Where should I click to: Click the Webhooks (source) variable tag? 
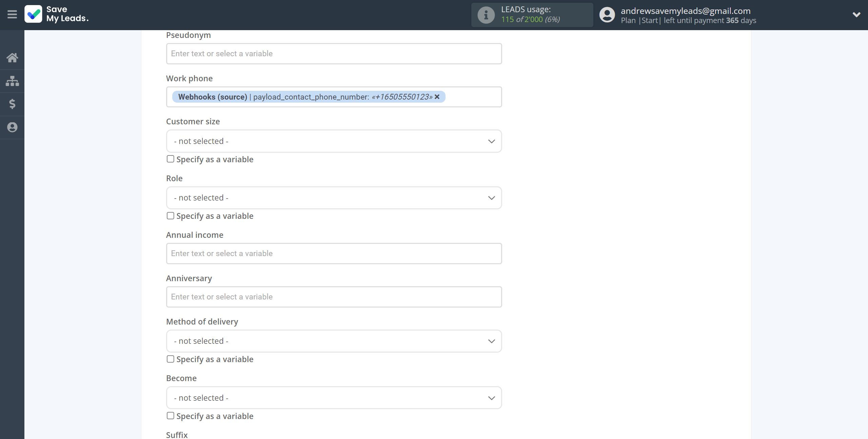pyautogui.click(x=309, y=97)
